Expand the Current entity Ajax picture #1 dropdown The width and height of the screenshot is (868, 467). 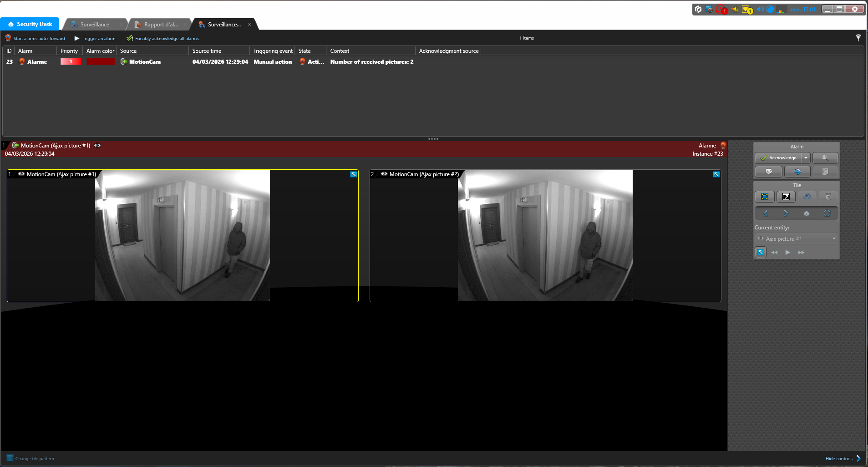click(x=833, y=239)
